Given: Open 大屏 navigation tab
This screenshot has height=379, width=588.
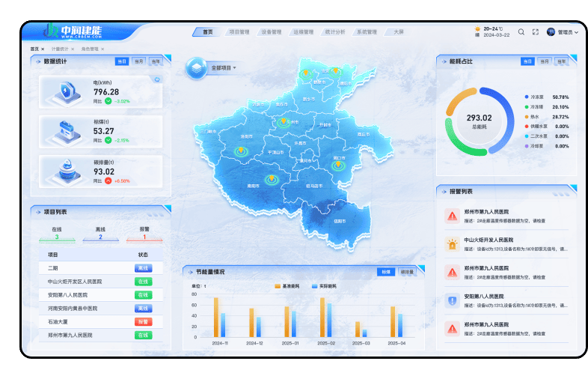Looking at the screenshot, I should tap(398, 32).
